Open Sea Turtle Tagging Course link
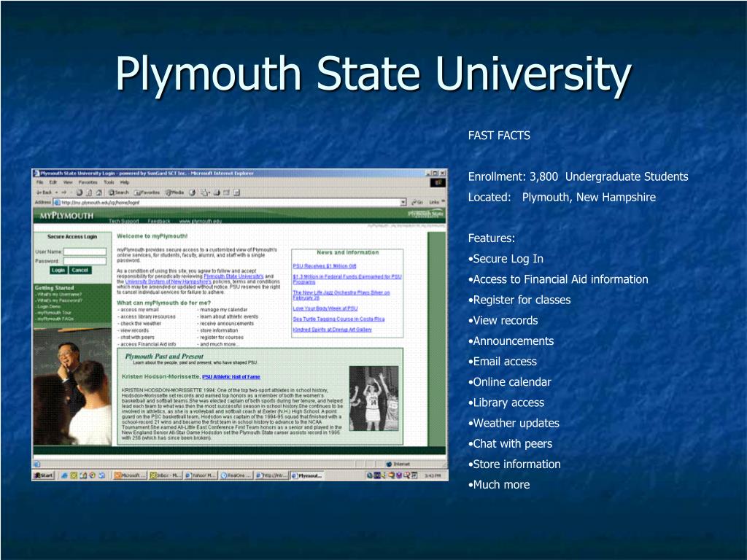This screenshot has width=747, height=560. pyautogui.click(x=338, y=319)
